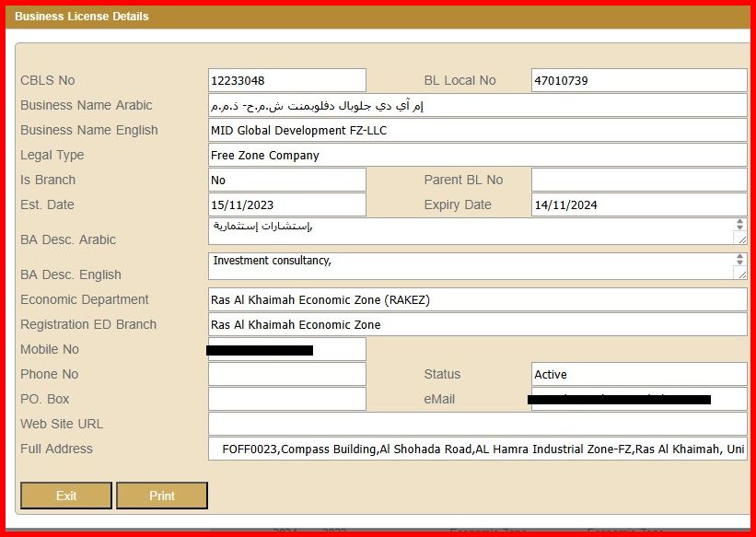Click the empty PO. Box field
The width and height of the screenshot is (756, 537).
(x=287, y=399)
